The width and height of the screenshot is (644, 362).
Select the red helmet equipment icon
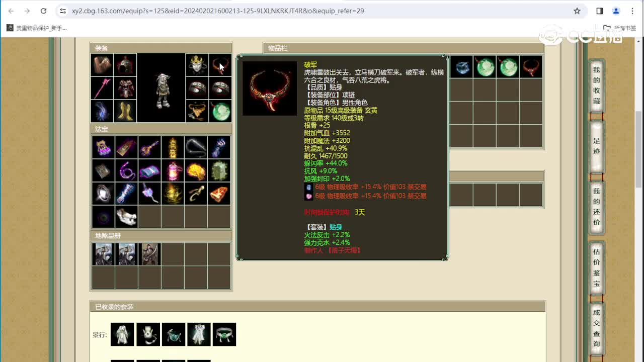pos(125,65)
